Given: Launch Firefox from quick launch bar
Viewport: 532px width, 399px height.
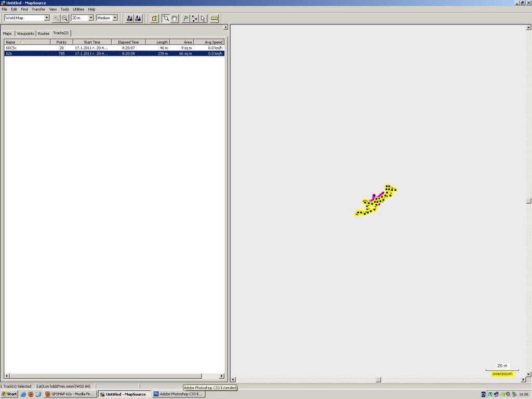Looking at the screenshot, I should (x=31, y=394).
